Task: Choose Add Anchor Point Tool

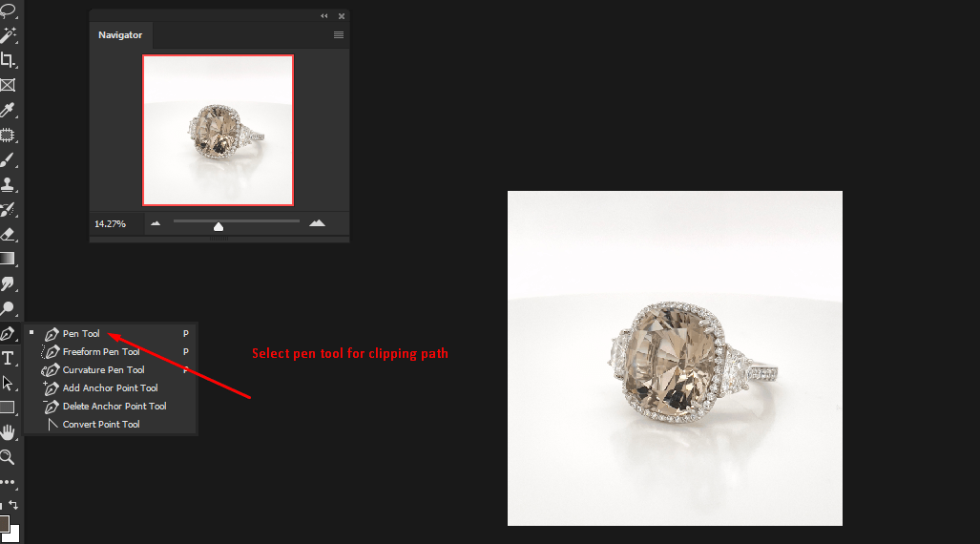Action: pyautogui.click(x=110, y=388)
